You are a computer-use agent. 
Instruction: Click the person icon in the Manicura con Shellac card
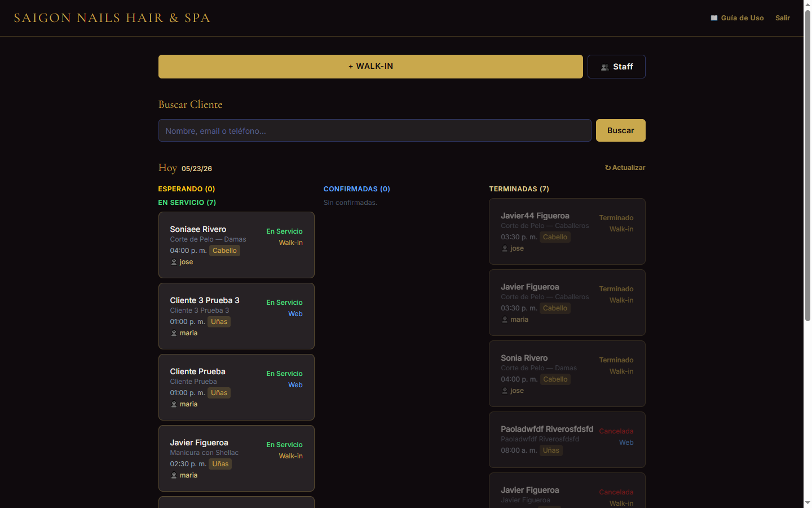click(174, 475)
